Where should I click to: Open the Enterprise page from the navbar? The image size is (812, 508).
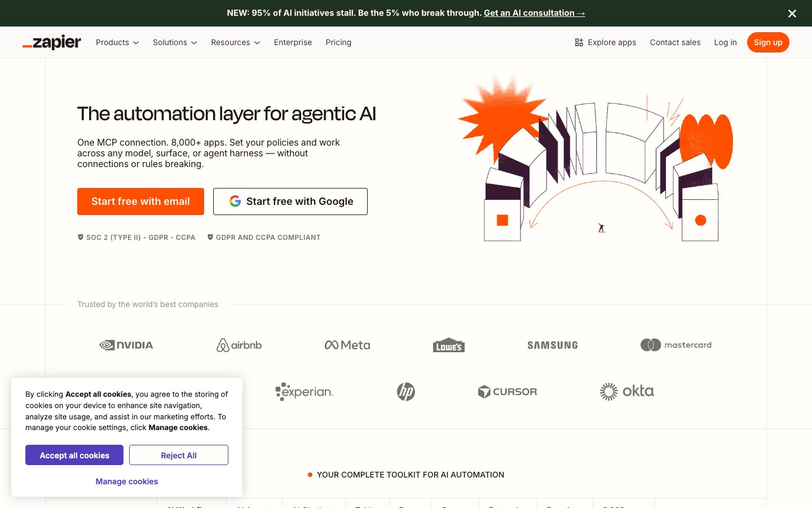point(293,42)
